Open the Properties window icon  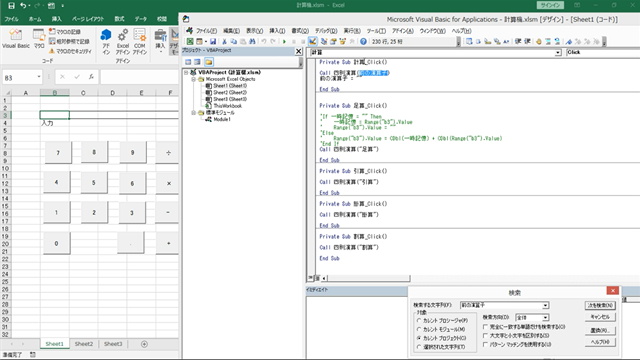[x=333, y=41]
